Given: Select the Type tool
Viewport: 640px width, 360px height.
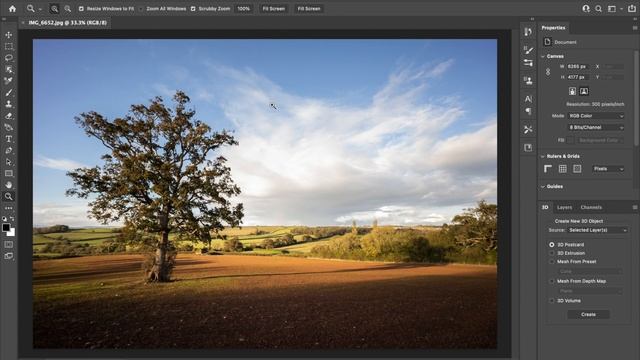Looking at the screenshot, I should [9, 139].
